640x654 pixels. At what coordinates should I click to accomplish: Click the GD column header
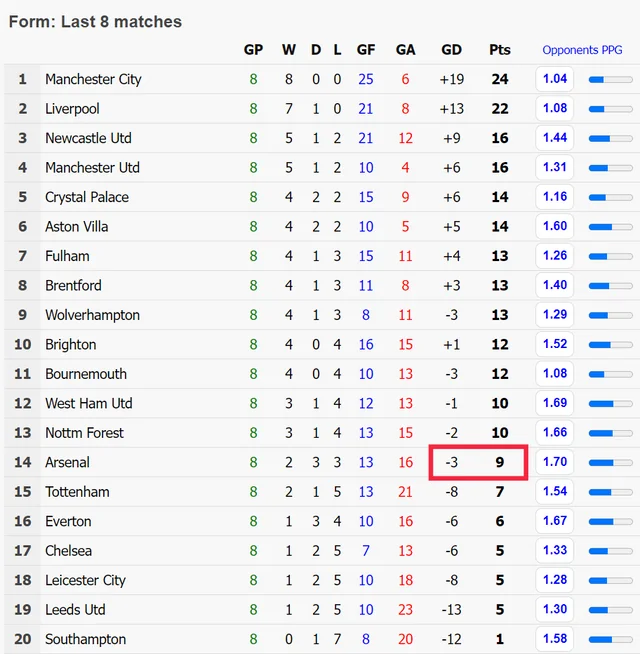451,50
